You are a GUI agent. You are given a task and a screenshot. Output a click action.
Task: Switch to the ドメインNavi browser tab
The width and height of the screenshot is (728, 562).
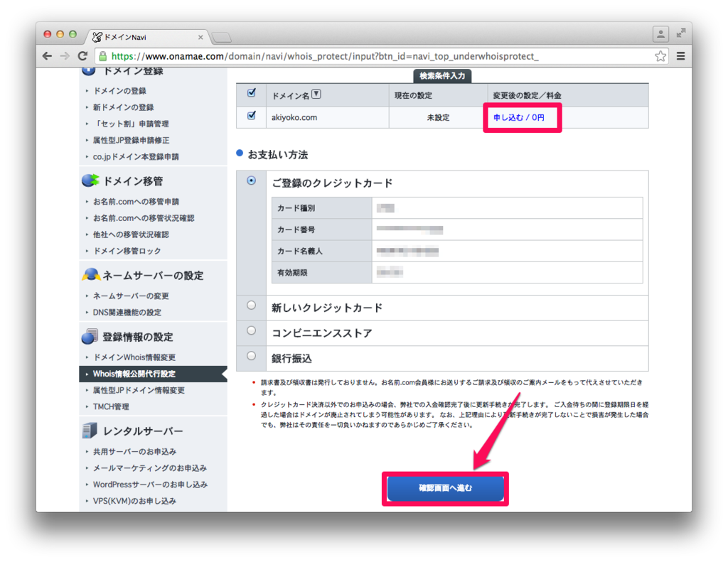(x=146, y=37)
